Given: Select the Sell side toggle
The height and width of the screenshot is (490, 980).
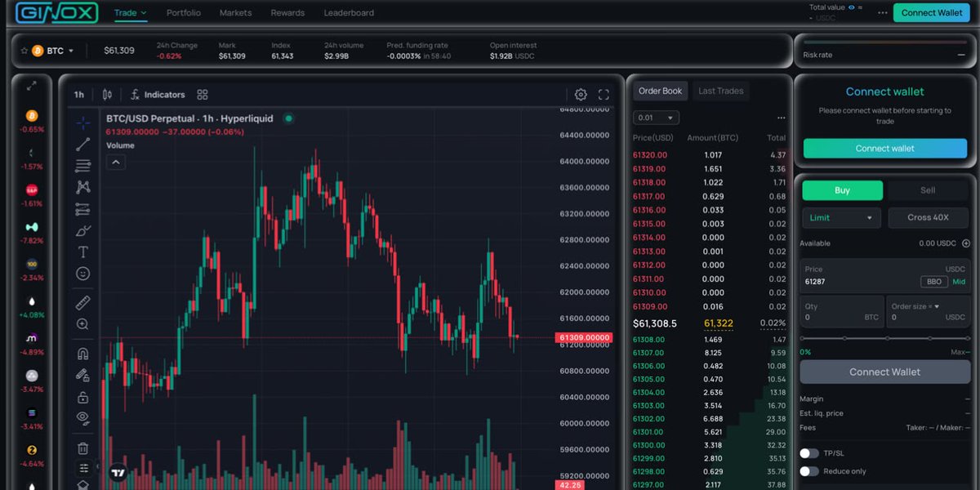Looking at the screenshot, I should pyautogui.click(x=928, y=190).
